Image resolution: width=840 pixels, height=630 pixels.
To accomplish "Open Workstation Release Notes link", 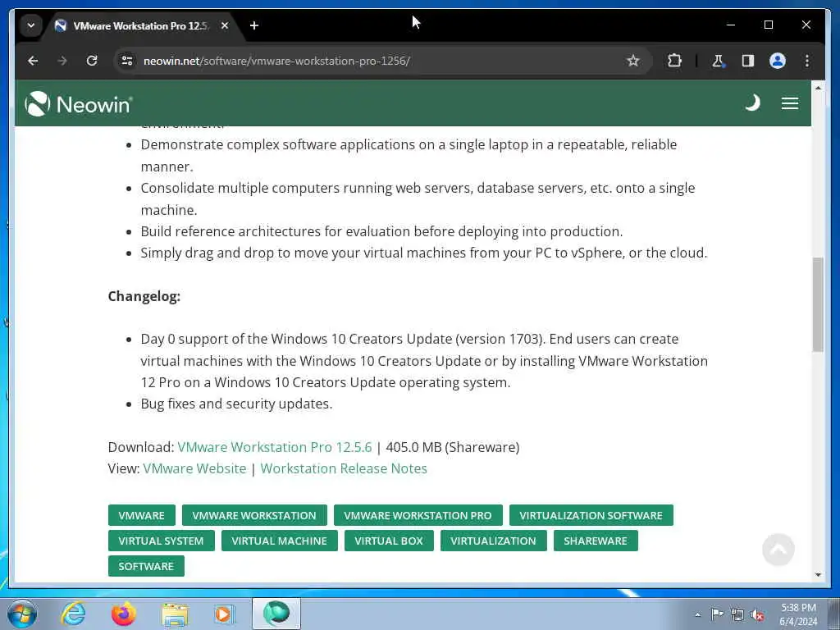I will click(x=344, y=468).
